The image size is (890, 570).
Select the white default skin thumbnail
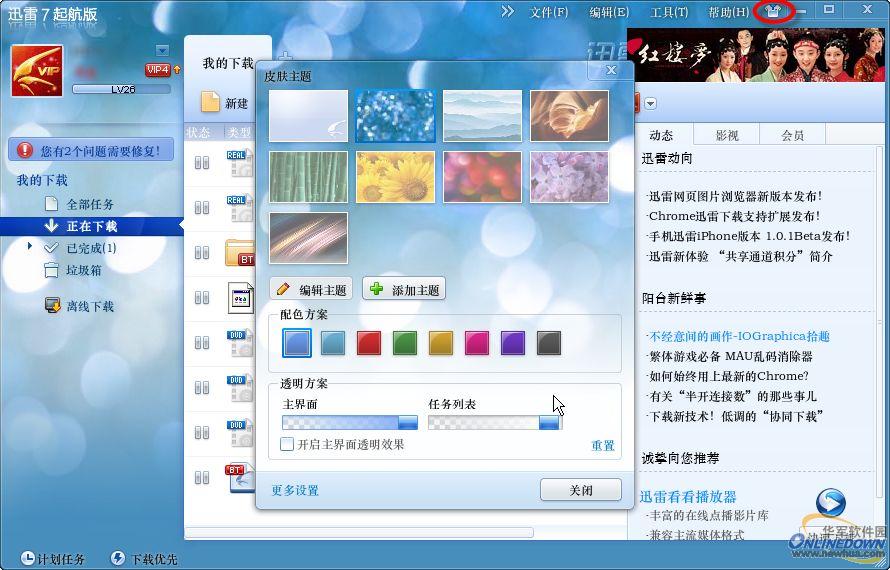(x=308, y=116)
